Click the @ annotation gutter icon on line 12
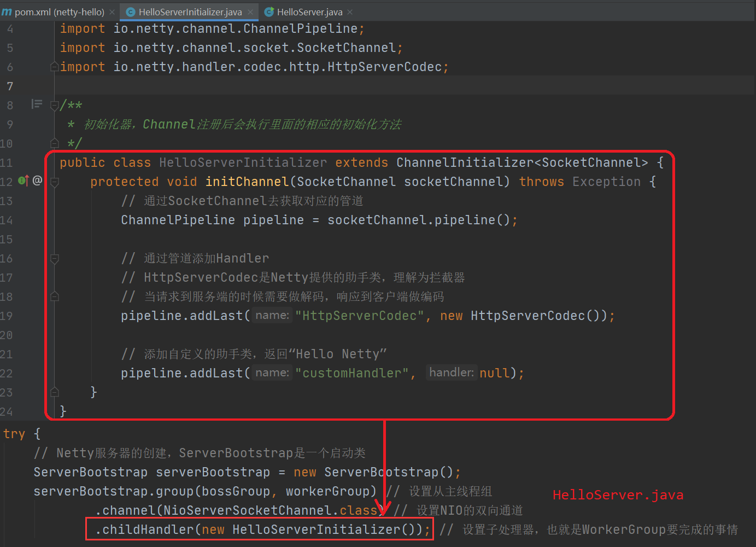Image resolution: width=756 pixels, height=547 pixels. 37,181
